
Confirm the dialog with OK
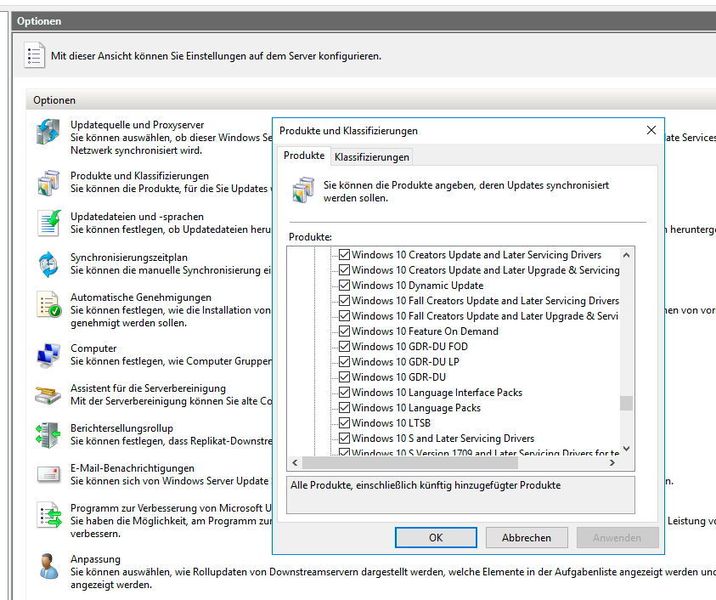coord(436,538)
